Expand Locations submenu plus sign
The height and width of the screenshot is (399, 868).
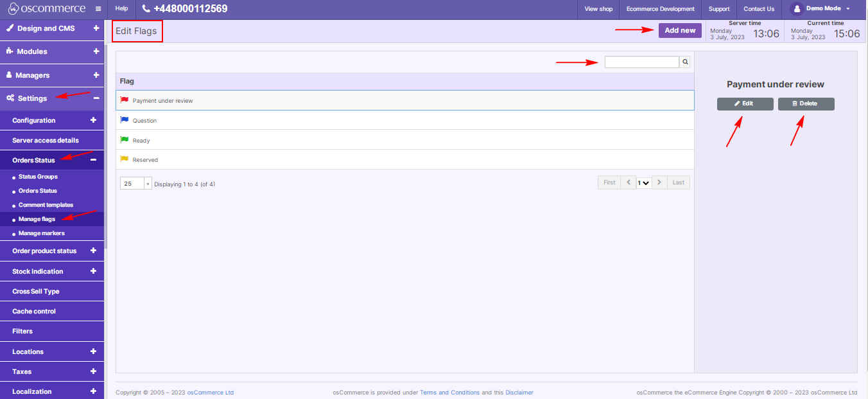[x=93, y=351]
